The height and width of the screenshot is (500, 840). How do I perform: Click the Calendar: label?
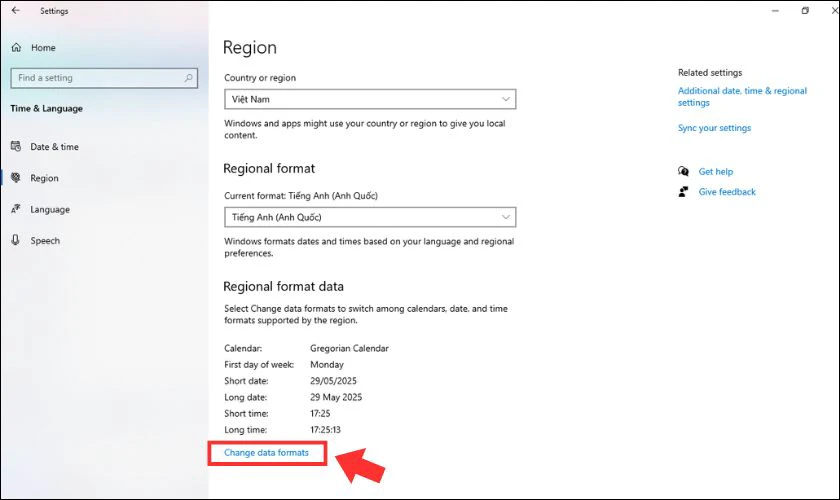point(243,348)
